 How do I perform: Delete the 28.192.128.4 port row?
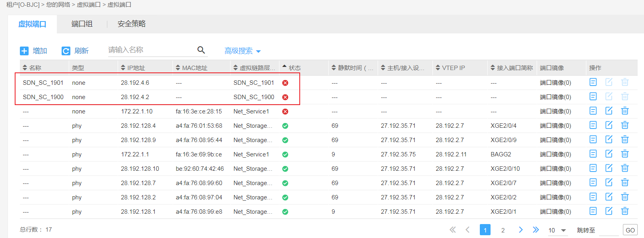click(x=625, y=125)
